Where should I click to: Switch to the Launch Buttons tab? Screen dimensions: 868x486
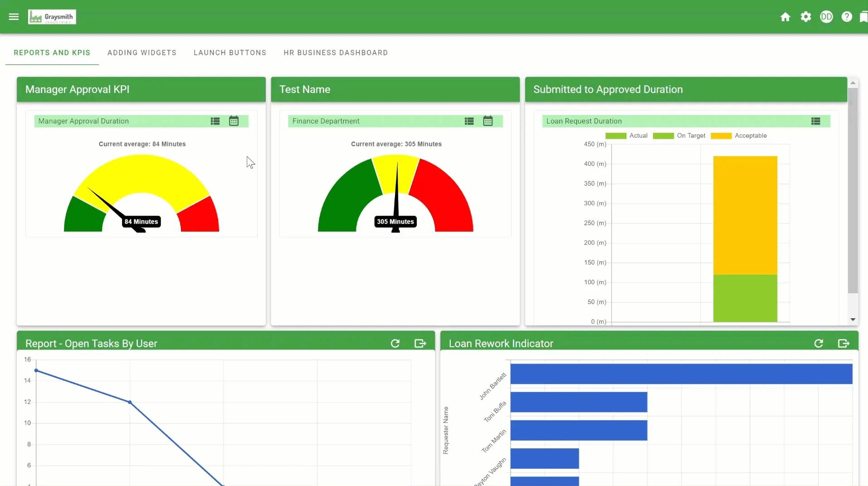[230, 53]
